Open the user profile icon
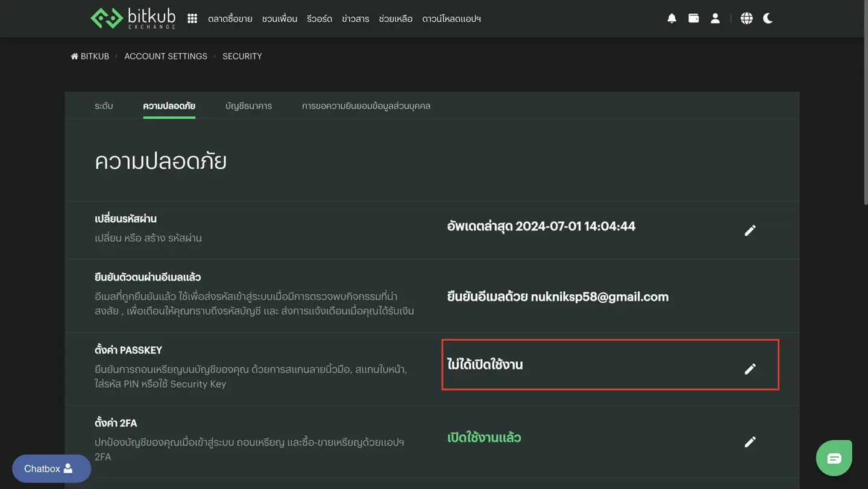 pos(715,18)
